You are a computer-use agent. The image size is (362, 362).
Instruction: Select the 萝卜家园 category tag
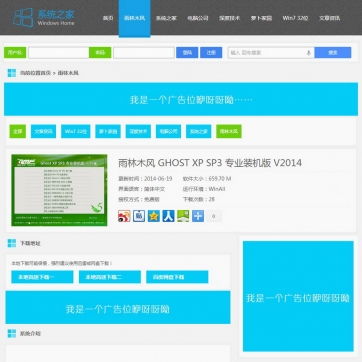pyautogui.click(x=108, y=131)
